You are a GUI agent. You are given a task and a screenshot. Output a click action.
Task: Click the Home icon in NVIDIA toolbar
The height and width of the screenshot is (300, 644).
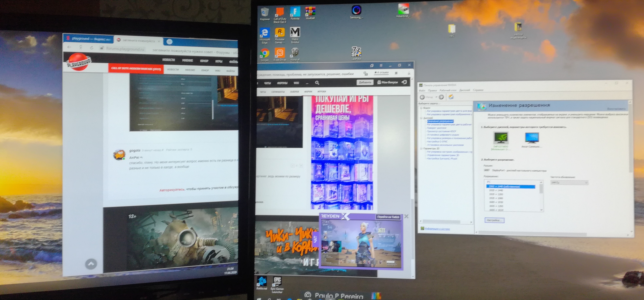tap(451, 97)
